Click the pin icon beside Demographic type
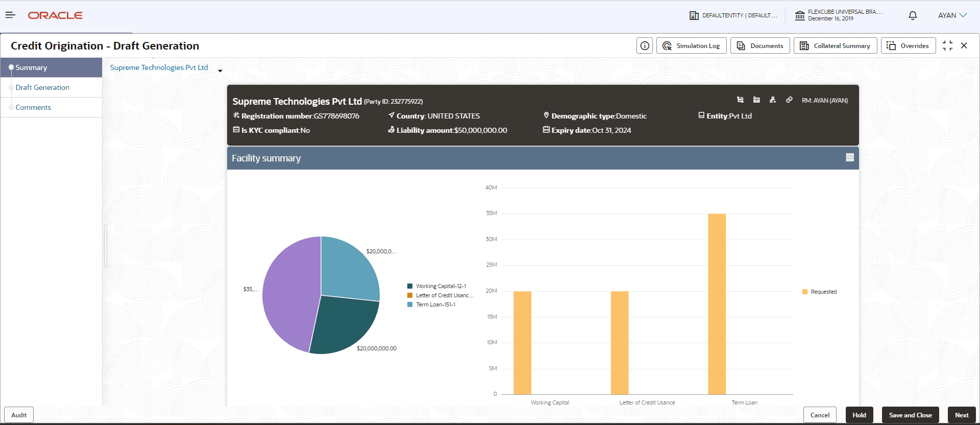The image size is (980, 425). [546, 115]
